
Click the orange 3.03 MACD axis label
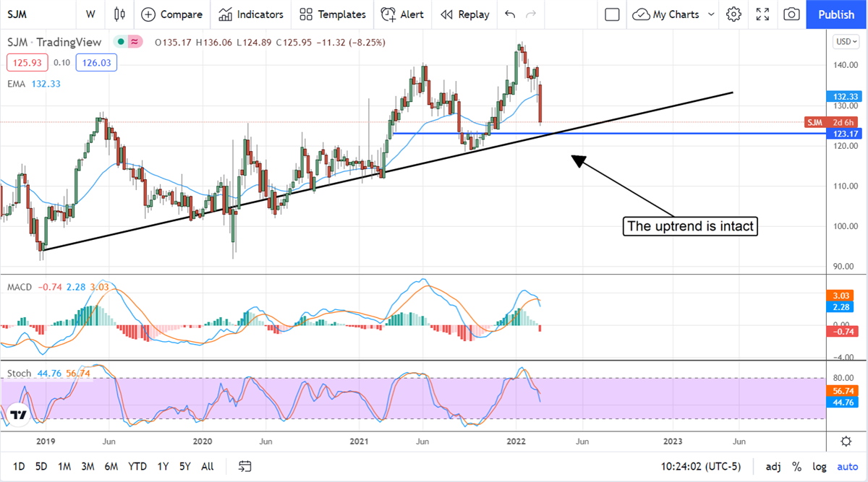point(842,296)
